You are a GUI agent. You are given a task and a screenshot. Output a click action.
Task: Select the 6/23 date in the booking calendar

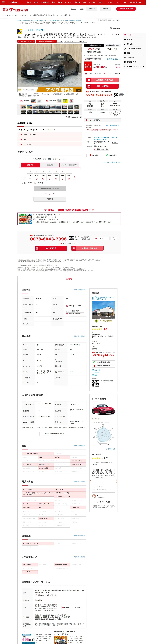click(69, 177)
